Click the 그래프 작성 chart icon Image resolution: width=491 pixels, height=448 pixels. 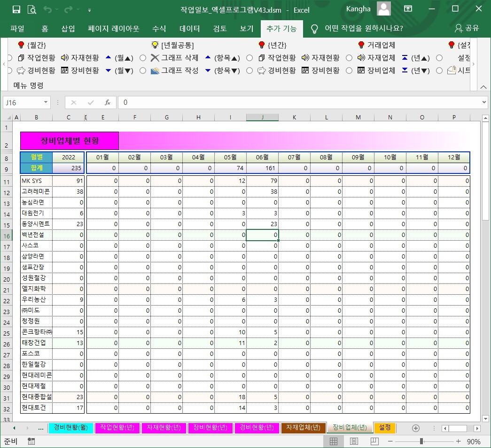point(155,71)
